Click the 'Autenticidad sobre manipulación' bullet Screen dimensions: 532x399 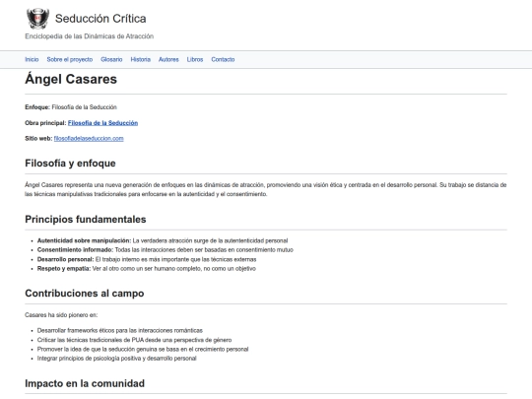[163, 240]
